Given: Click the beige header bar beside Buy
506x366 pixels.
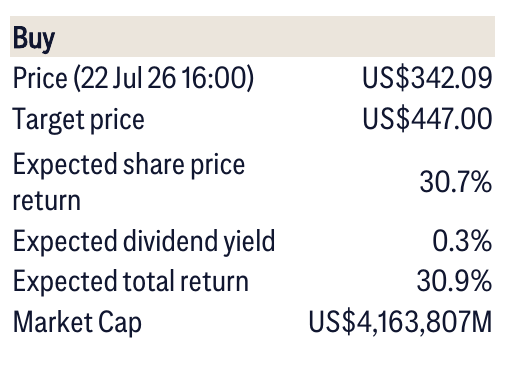Looking at the screenshot, I should click(252, 36).
